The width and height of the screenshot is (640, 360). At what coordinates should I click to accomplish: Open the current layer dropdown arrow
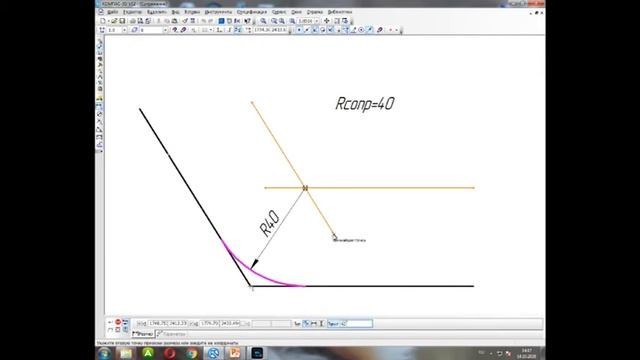(165, 30)
